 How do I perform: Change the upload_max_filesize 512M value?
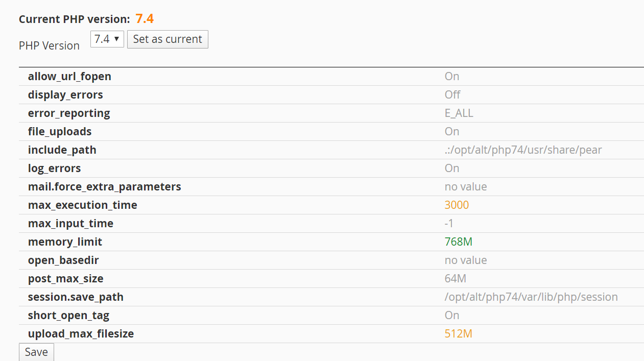pos(458,334)
